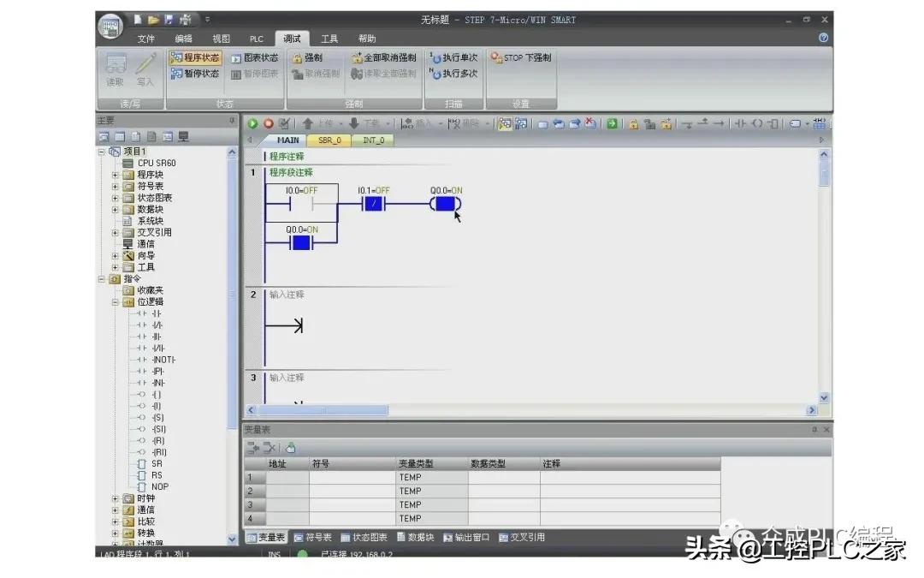Screen dimensions: 924x578
Task: Toggle program status icon in editor toolbar
Action: (x=505, y=123)
